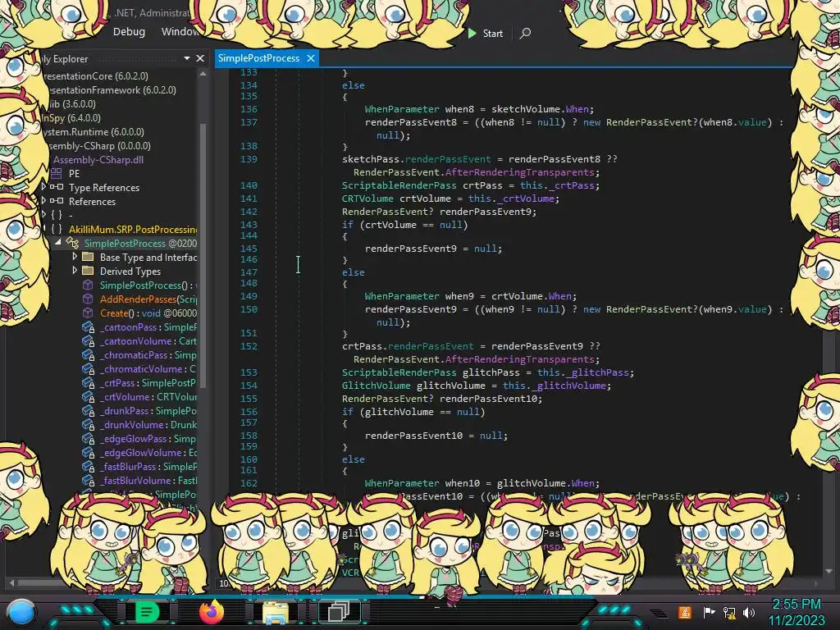Click the _cartoonVolume field icon
This screenshot has height=630, width=840.
pyautogui.click(x=89, y=340)
